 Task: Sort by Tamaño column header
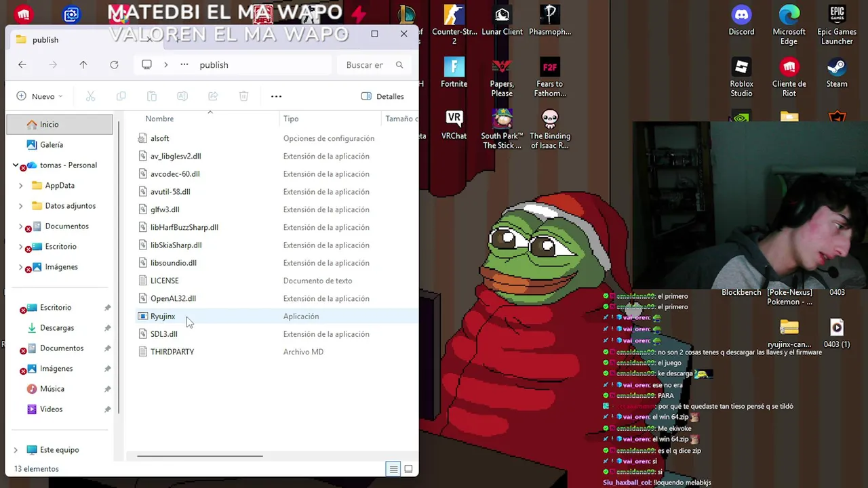(x=400, y=119)
